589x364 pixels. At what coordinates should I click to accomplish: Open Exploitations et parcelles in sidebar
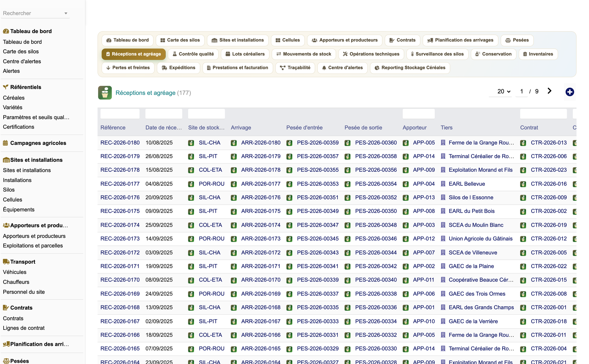33,246
